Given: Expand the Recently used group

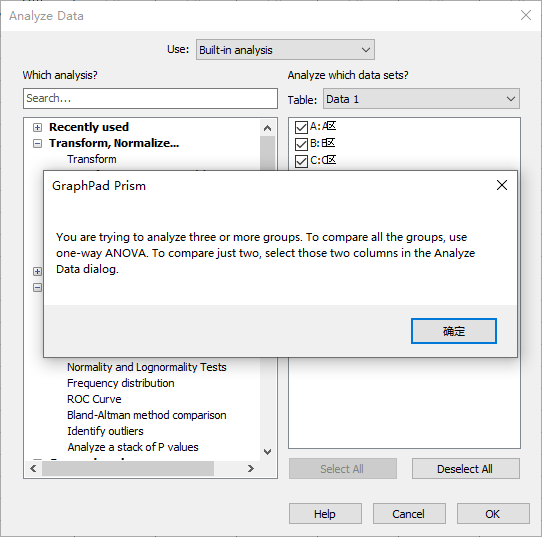Looking at the screenshot, I should tap(37, 128).
